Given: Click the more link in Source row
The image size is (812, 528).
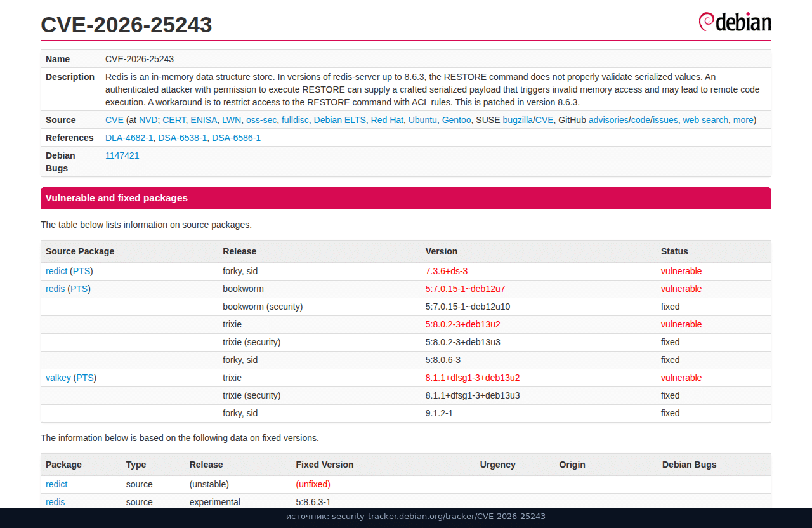Looking at the screenshot, I should tap(743, 120).
